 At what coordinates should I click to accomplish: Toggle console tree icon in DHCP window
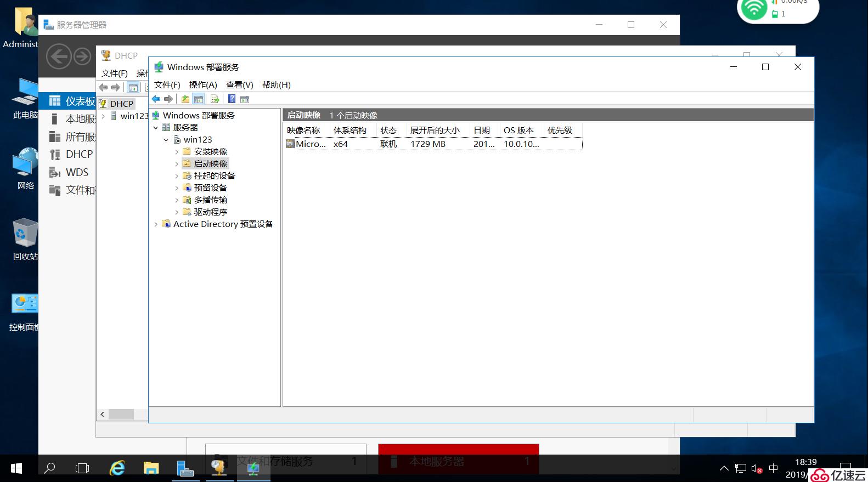click(133, 87)
